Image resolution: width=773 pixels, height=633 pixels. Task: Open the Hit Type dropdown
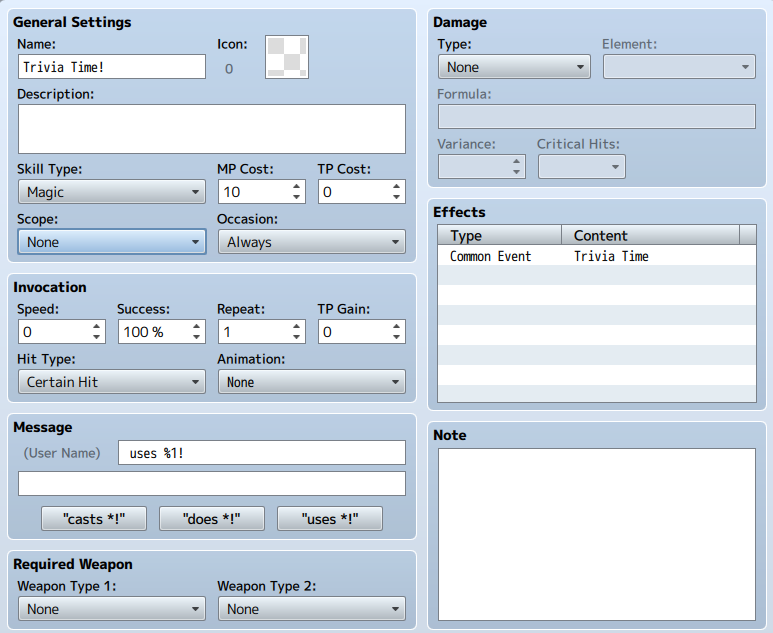point(111,382)
